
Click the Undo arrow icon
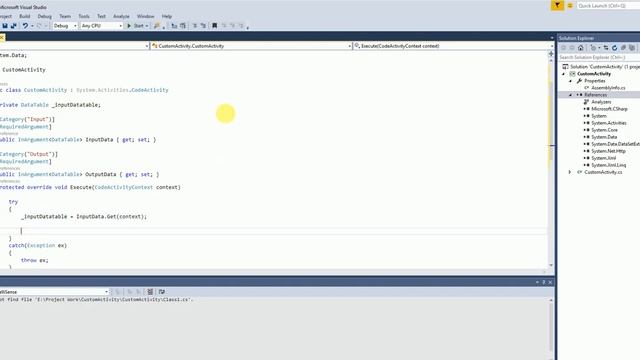[25, 26]
